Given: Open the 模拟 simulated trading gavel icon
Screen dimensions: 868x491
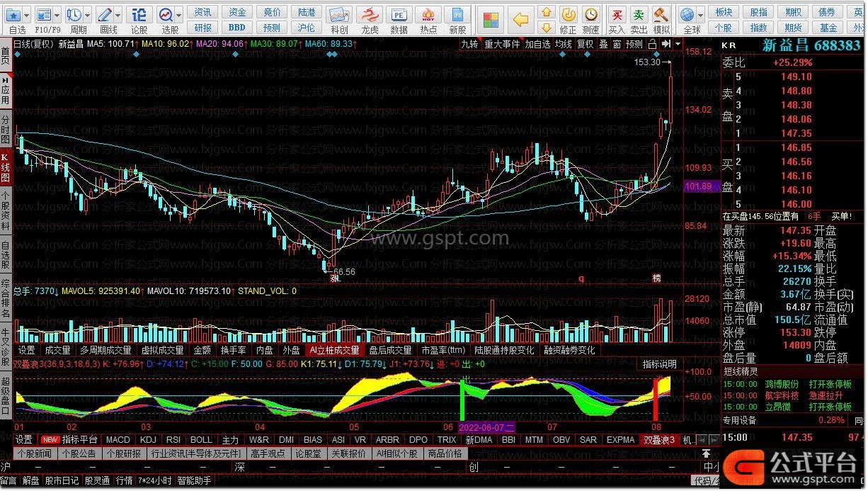Looking at the screenshot, I should 661,14.
